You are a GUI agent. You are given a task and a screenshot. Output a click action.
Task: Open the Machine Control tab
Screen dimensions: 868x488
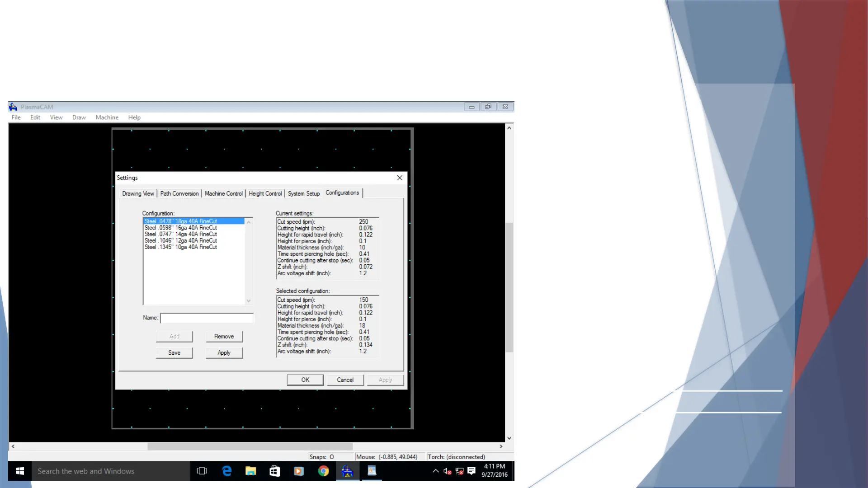click(223, 193)
